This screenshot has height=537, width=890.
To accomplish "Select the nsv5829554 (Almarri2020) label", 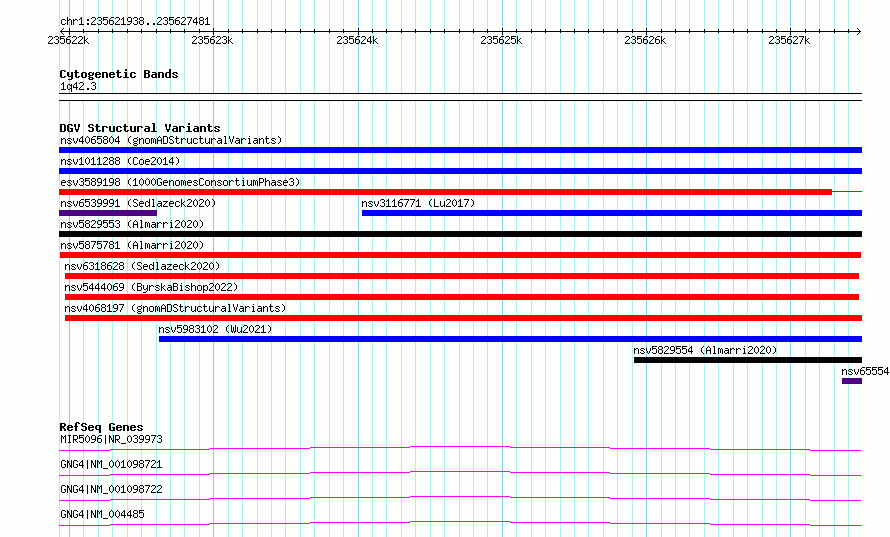I will [x=705, y=350].
